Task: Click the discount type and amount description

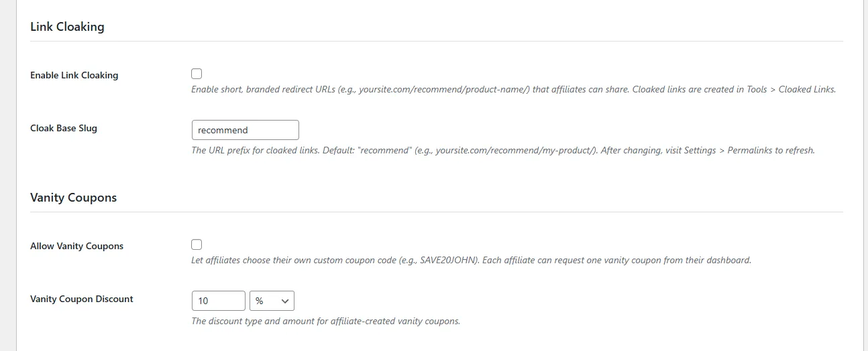Action: (x=325, y=321)
